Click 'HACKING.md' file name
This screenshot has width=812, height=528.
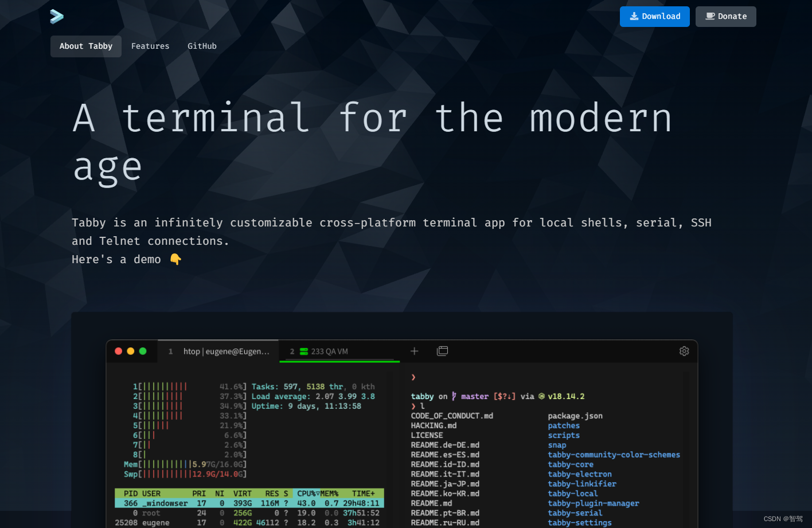(434, 425)
